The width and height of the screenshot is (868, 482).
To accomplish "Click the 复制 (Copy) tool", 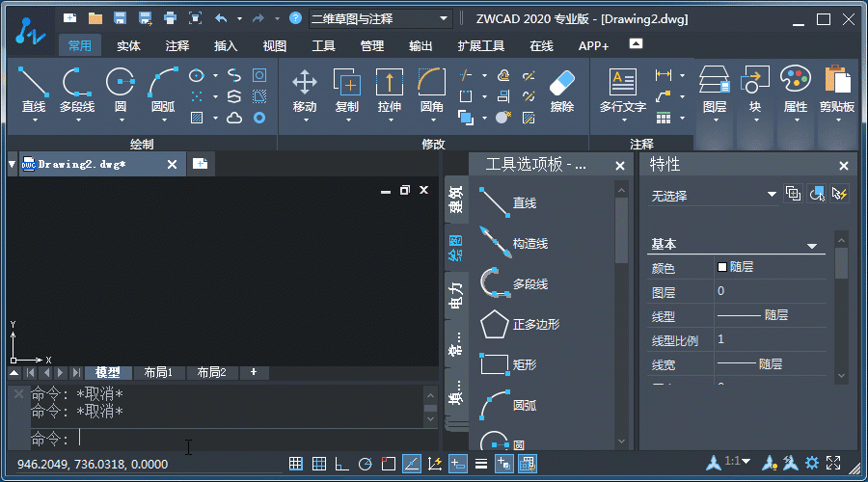I will (x=346, y=90).
